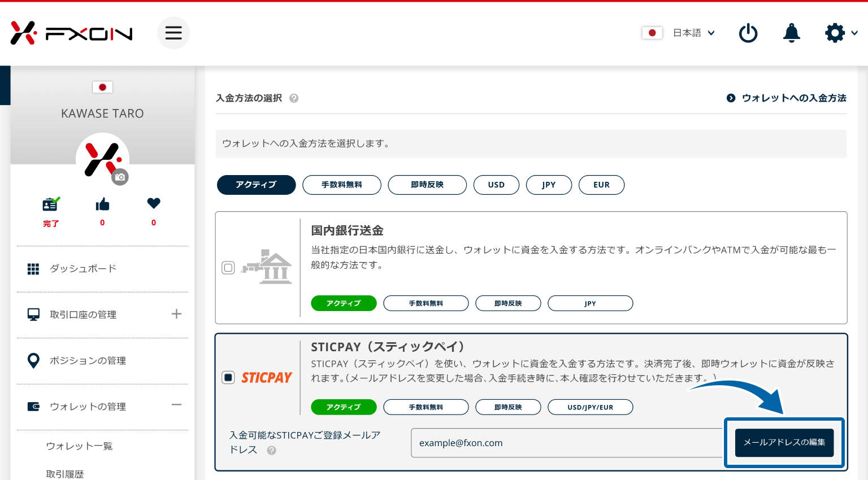This screenshot has height=480, width=868.
Task: Click the heart favorites icon
Action: click(154, 203)
